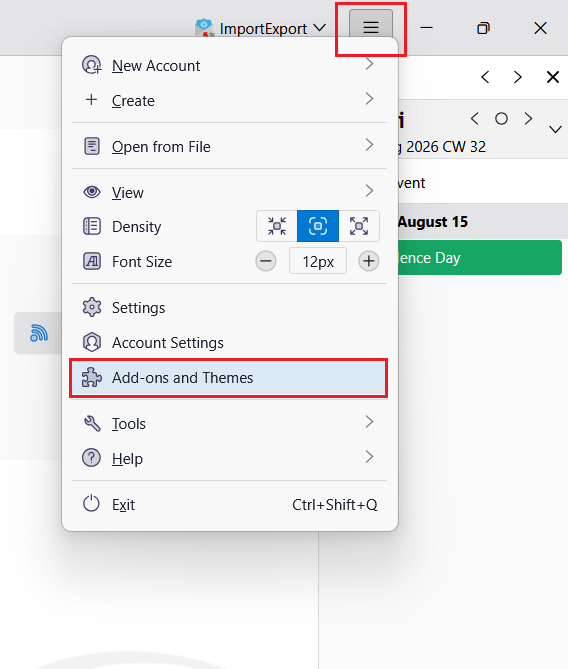Screen dimensions: 568x669
Task: Click the Help question mark icon
Action: pyautogui.click(x=91, y=458)
